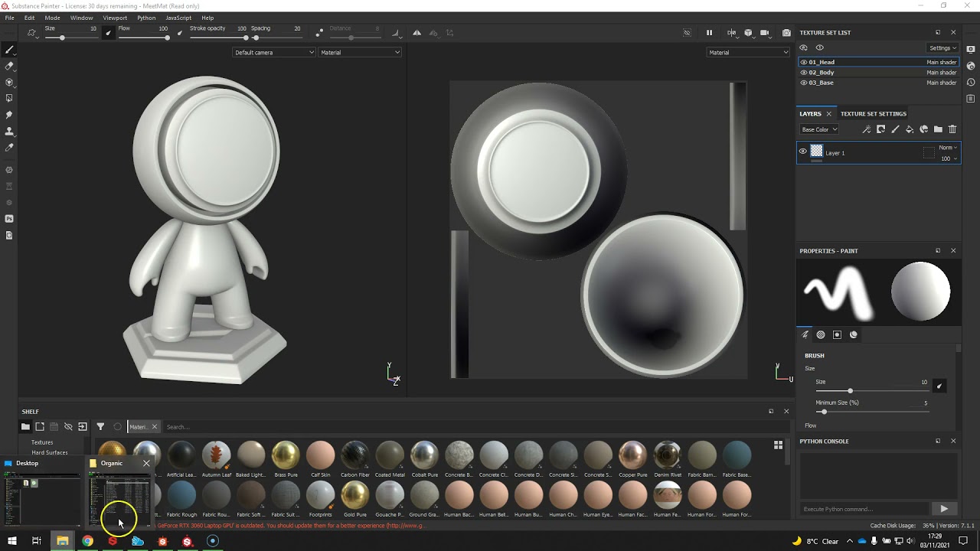Remove the Materi... filter tag in shelf
Image resolution: width=980 pixels, height=551 pixels.
(x=154, y=427)
